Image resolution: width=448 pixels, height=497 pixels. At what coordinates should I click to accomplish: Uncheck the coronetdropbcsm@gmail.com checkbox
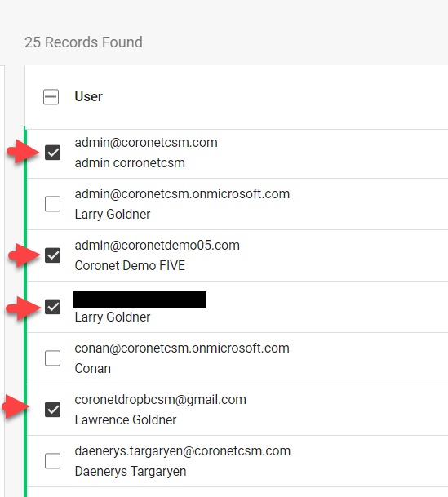[52, 410]
